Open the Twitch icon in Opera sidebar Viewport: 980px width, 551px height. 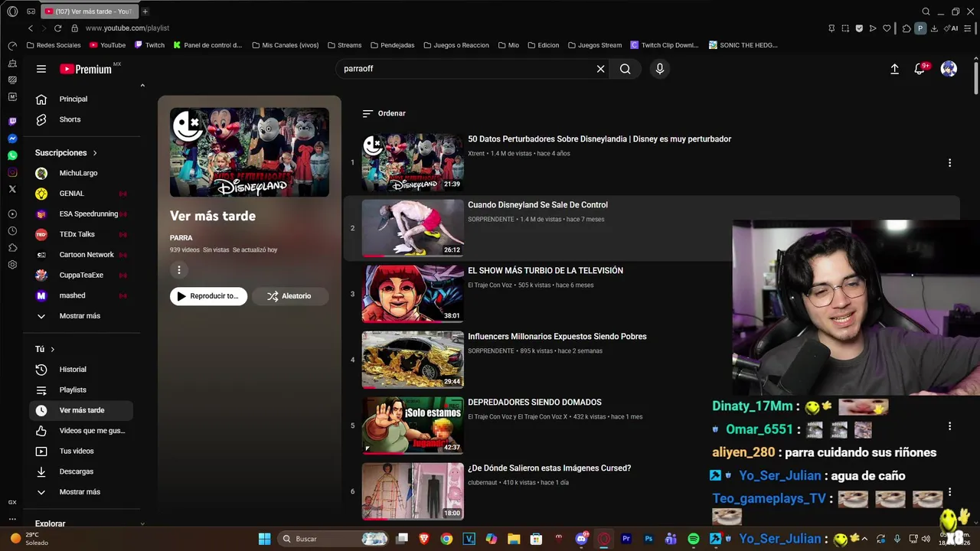pos(12,122)
